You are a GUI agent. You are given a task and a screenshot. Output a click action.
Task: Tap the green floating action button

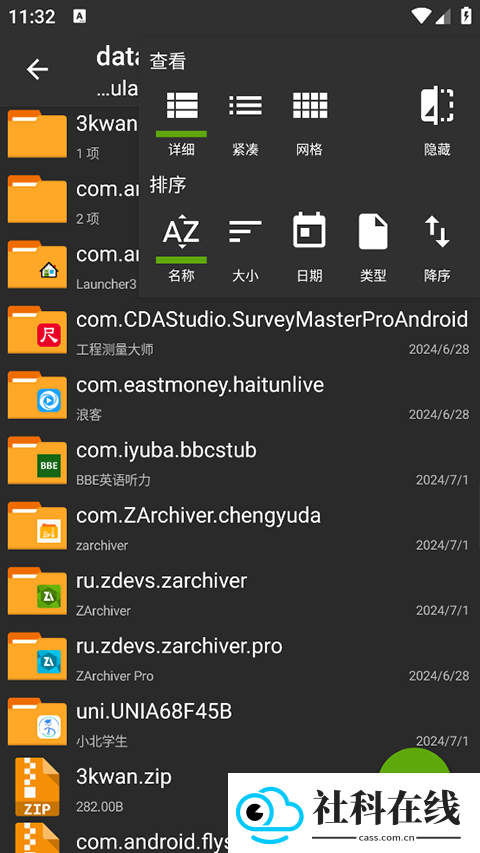(415, 762)
